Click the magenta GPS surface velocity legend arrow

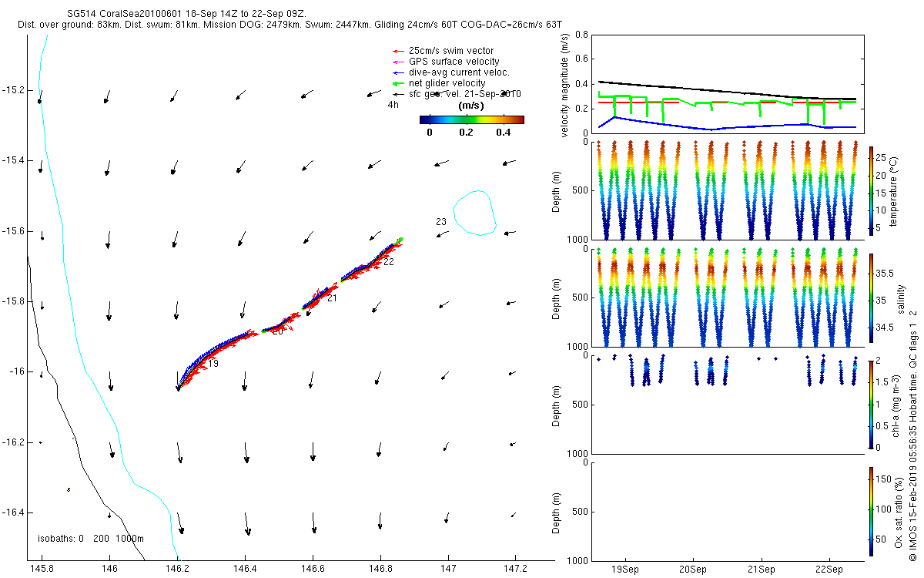[397, 62]
